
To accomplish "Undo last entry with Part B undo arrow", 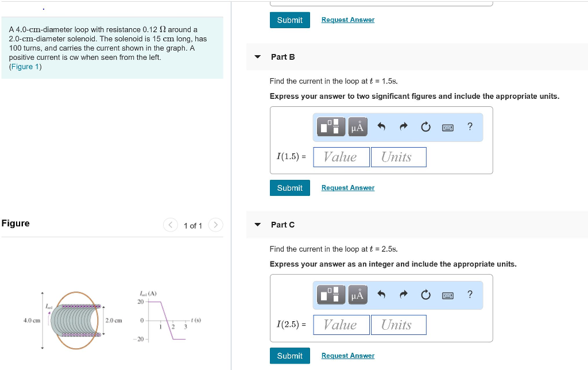I will (381, 127).
